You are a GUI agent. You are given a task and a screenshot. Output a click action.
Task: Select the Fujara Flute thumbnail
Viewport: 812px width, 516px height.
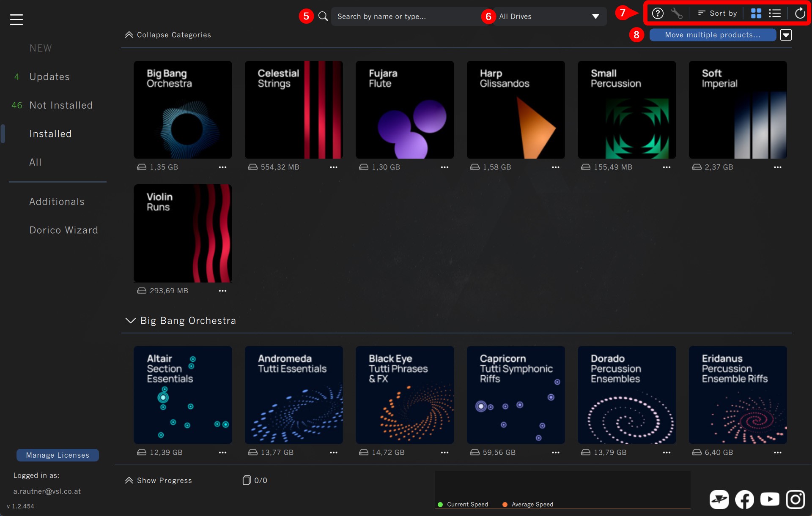coord(405,110)
